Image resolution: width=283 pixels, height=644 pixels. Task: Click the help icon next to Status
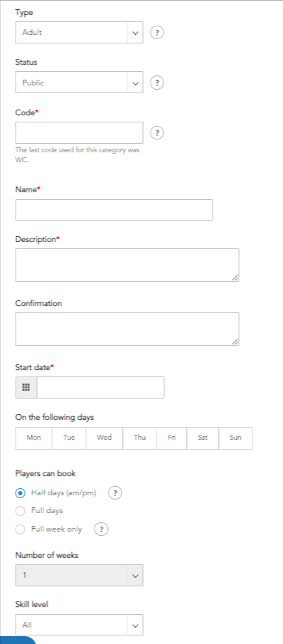tap(157, 83)
